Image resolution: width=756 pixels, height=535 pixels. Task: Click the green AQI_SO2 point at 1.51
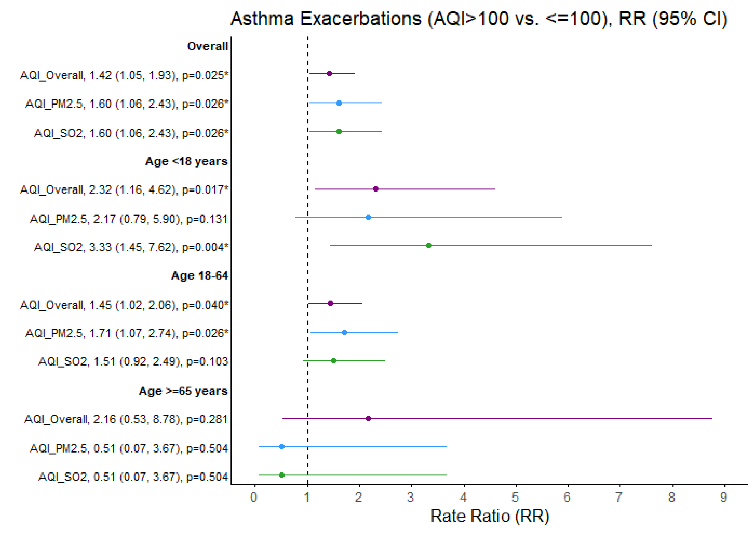[334, 361]
